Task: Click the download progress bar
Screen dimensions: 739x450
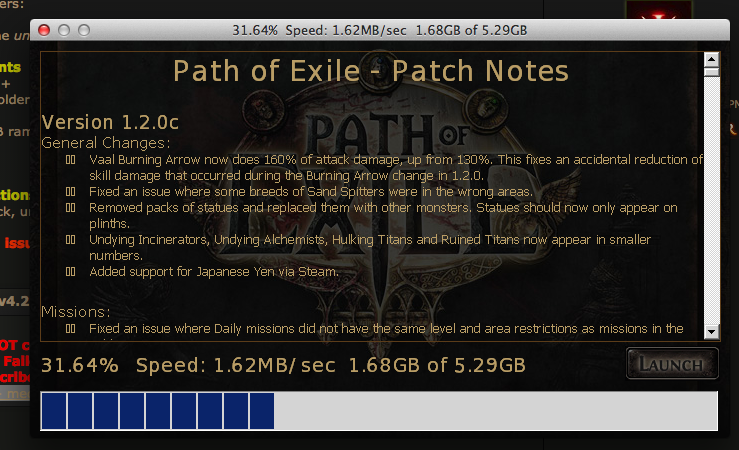Action: point(379,411)
